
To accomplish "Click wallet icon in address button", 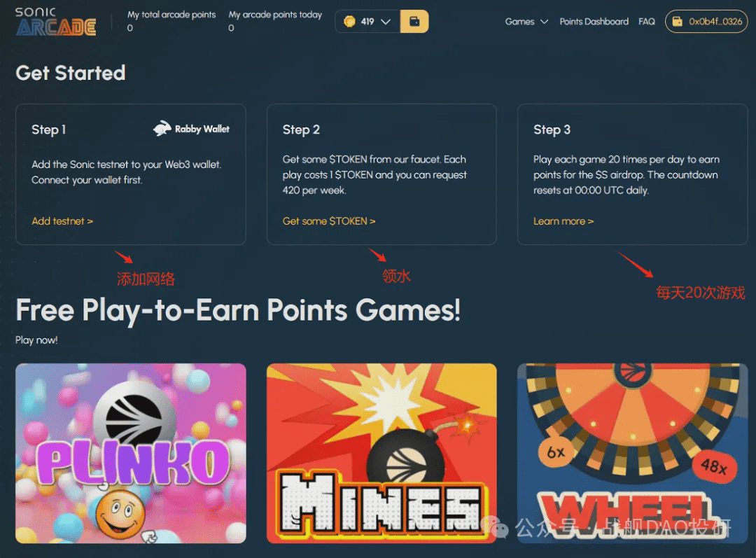I will 677,22.
